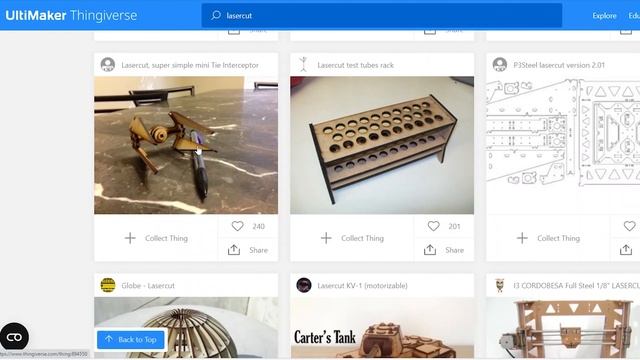View the Globe lasercut thumbnail
This screenshot has height=360, width=640.
186,328
